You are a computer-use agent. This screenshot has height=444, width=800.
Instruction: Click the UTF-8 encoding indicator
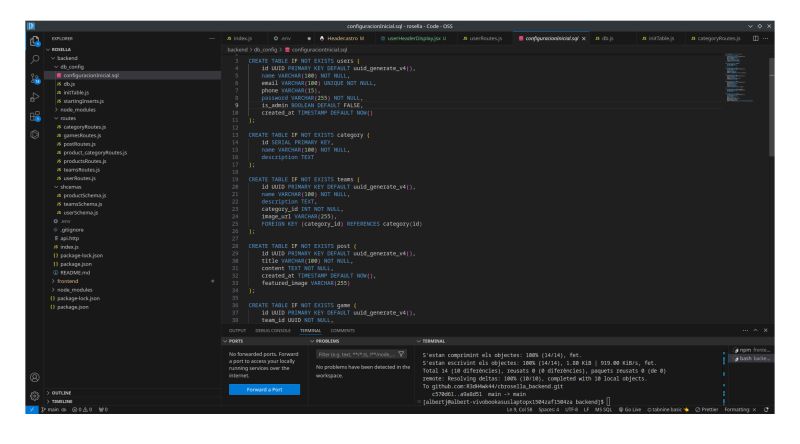(571, 409)
